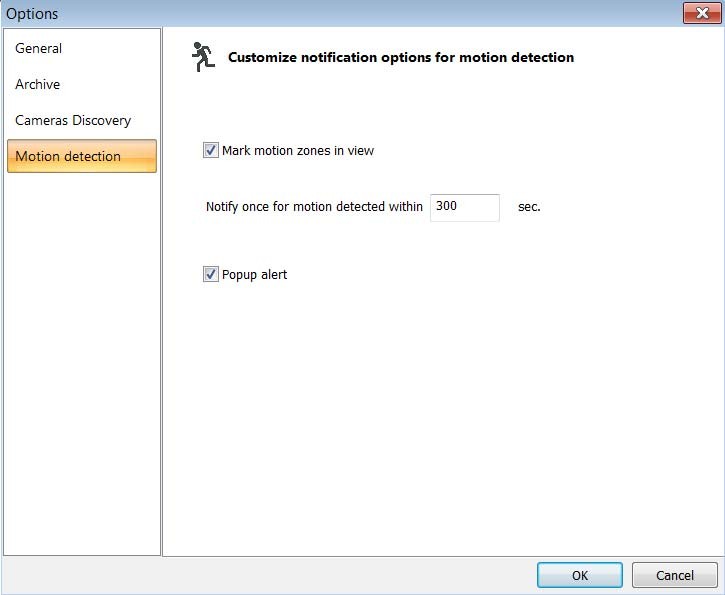Click the blank content area below Popup alert
The height and width of the screenshot is (595, 725).
coord(440,420)
